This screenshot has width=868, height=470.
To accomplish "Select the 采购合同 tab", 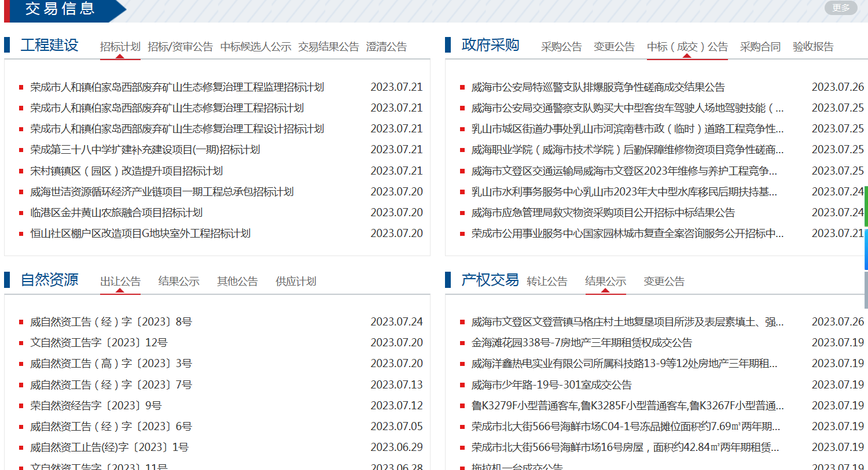I will [x=760, y=47].
